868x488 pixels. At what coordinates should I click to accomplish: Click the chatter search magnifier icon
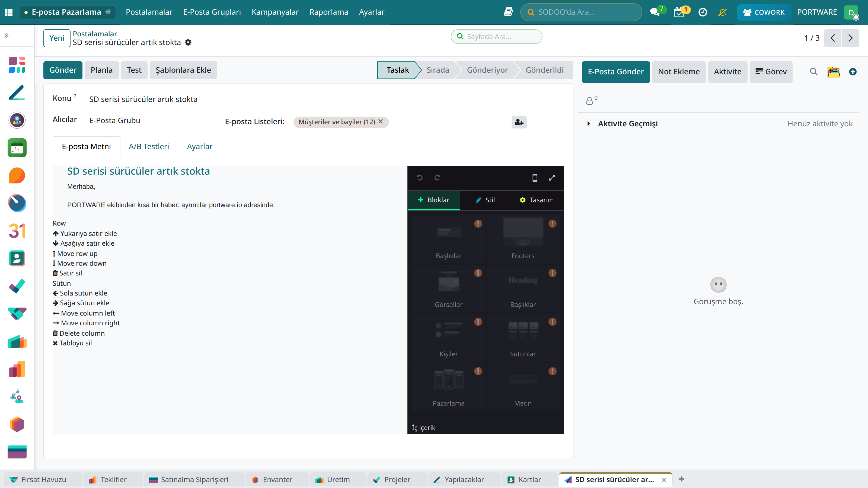coord(814,71)
